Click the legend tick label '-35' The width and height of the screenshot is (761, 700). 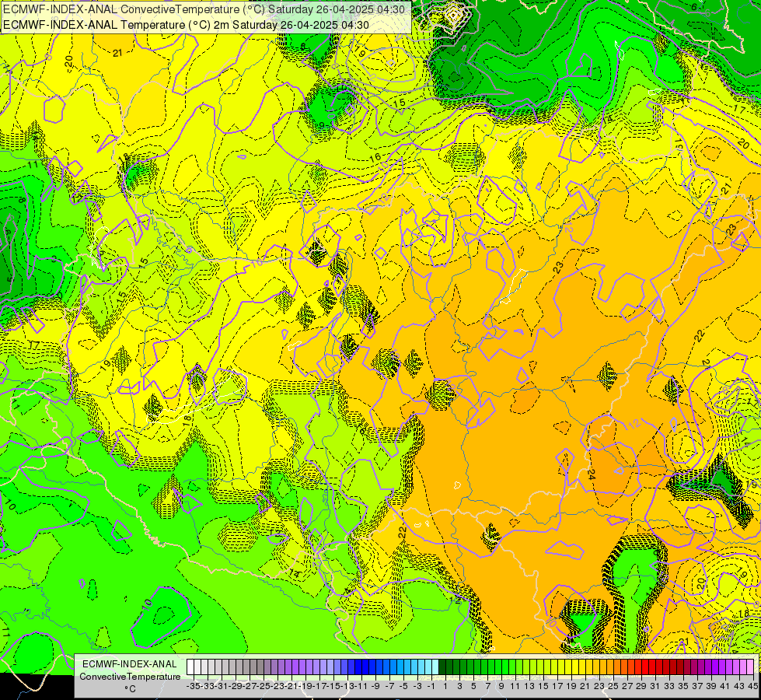point(194,687)
